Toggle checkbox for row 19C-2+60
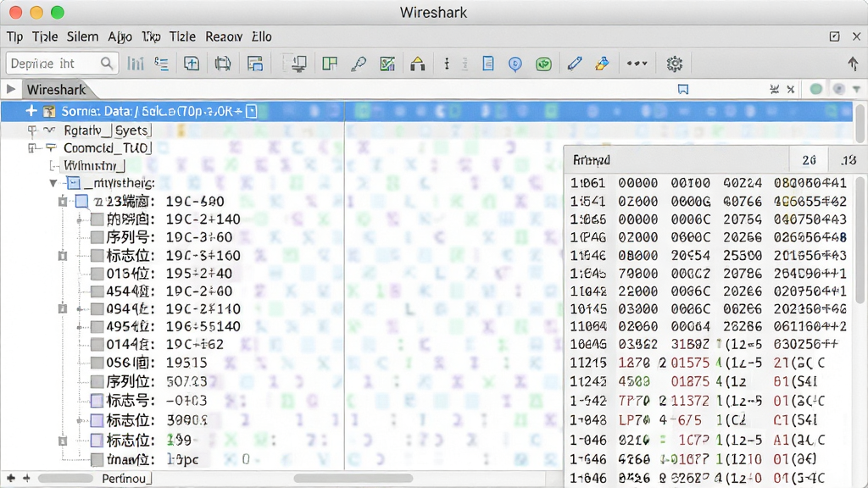This screenshot has height=488, width=868. pyautogui.click(x=97, y=291)
